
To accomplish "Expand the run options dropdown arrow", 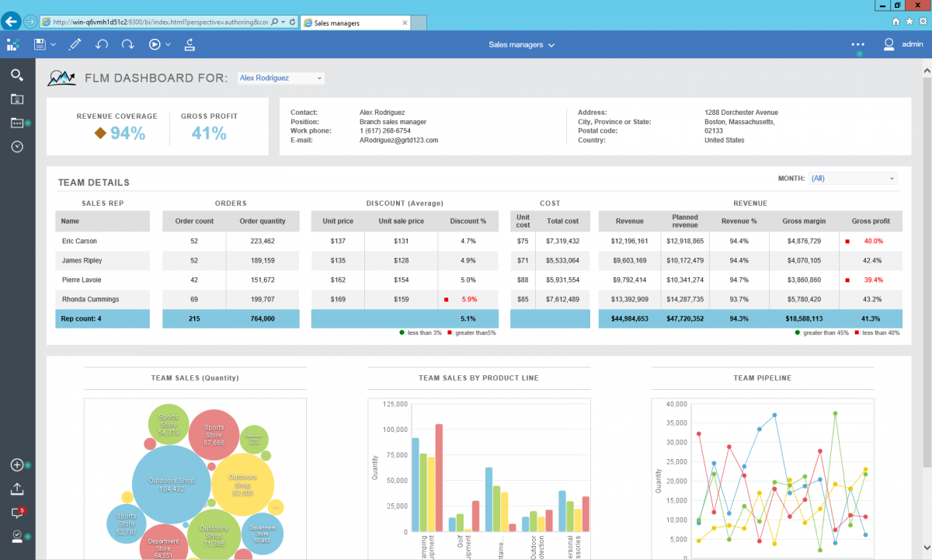I will point(166,44).
